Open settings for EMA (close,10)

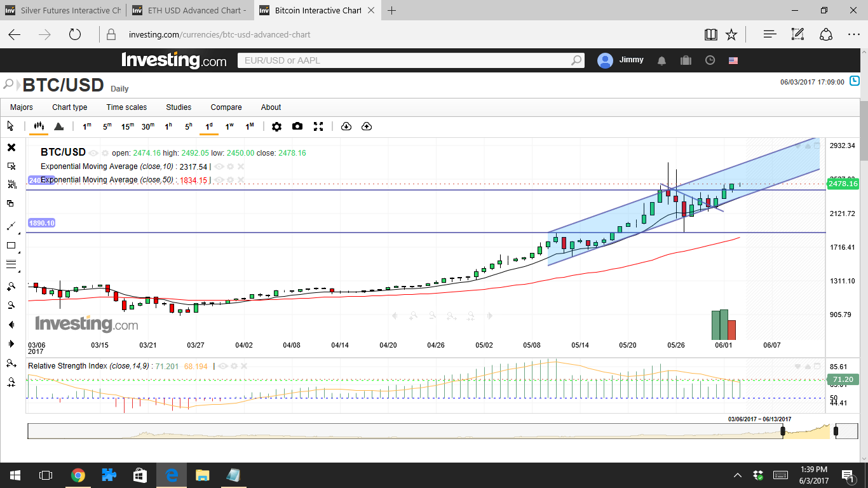[230, 166]
